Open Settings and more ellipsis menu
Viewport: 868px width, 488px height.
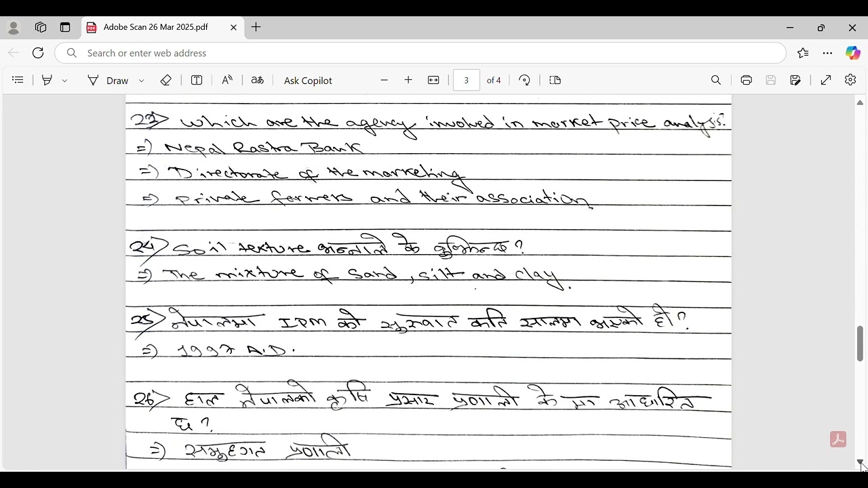(x=827, y=53)
